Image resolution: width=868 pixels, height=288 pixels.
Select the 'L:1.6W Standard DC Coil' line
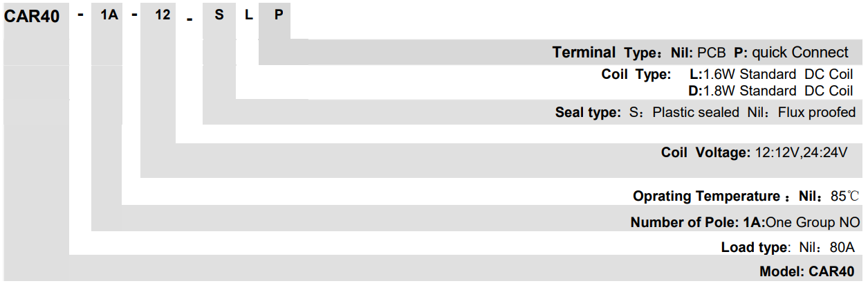(x=770, y=75)
